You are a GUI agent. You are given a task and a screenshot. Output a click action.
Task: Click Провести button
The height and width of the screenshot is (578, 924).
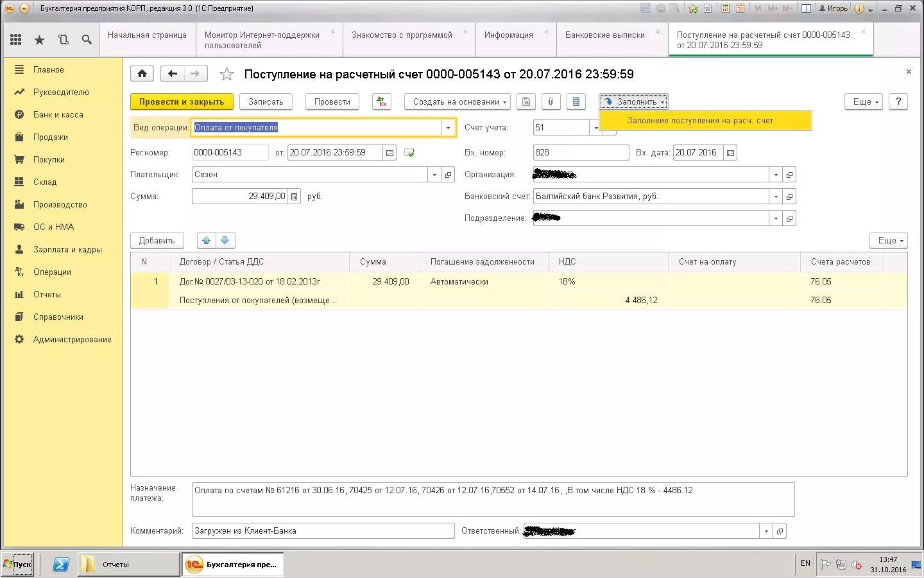coord(332,101)
